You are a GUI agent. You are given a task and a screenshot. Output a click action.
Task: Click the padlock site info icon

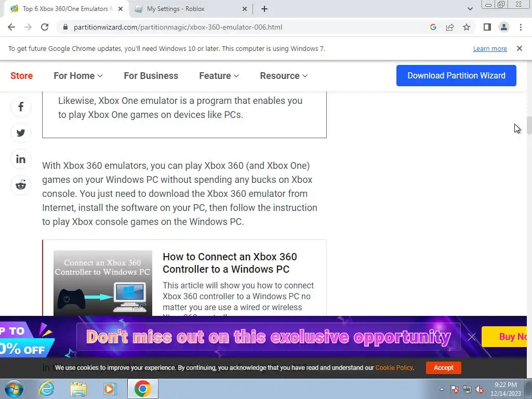click(65, 27)
